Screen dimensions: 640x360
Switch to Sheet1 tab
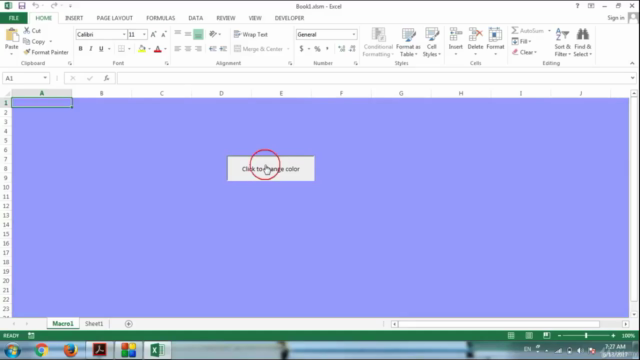94,324
